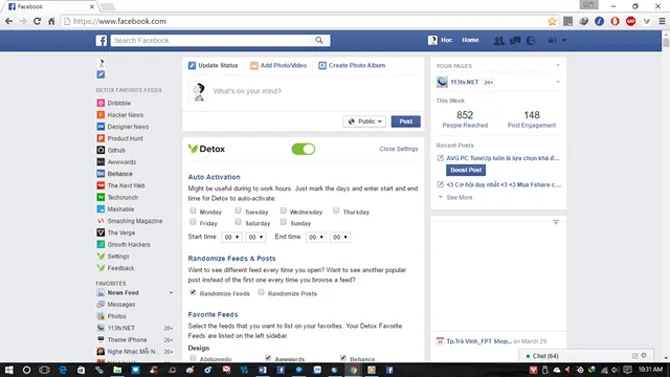The image size is (670, 377).
Task: Check the Wednesday checkbox
Action: pos(283,211)
